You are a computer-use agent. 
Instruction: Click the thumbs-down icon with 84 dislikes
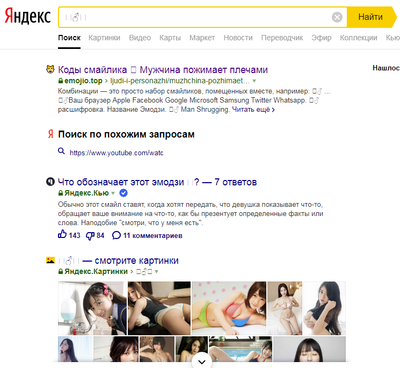(x=90, y=236)
